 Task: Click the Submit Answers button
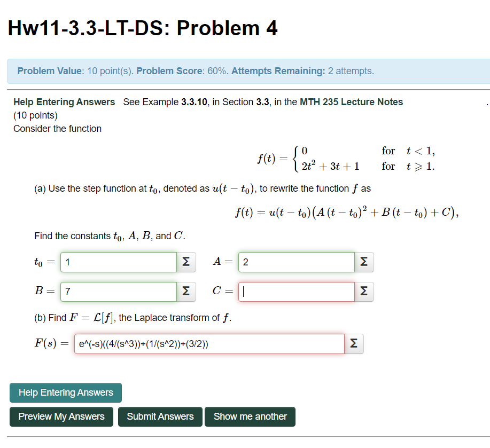tap(160, 416)
